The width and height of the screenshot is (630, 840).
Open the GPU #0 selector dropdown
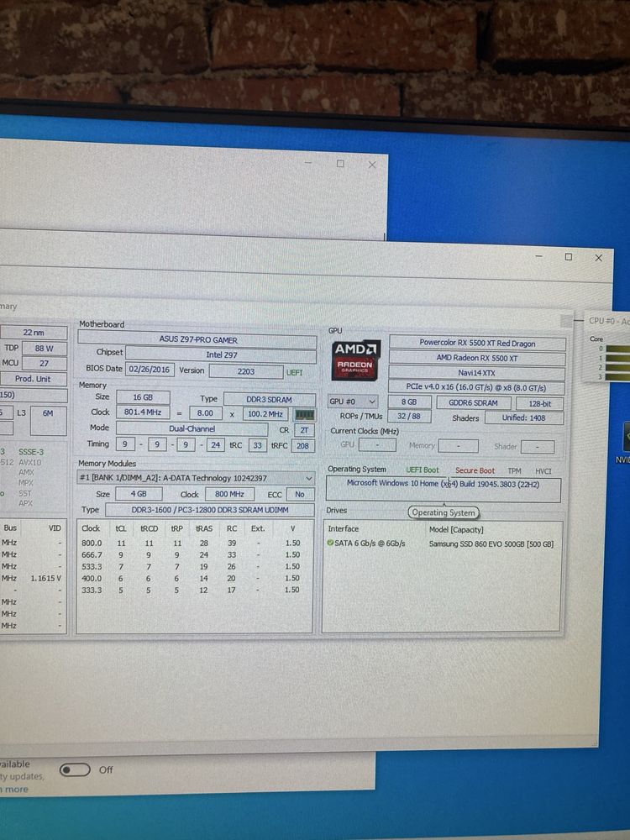[x=353, y=402]
